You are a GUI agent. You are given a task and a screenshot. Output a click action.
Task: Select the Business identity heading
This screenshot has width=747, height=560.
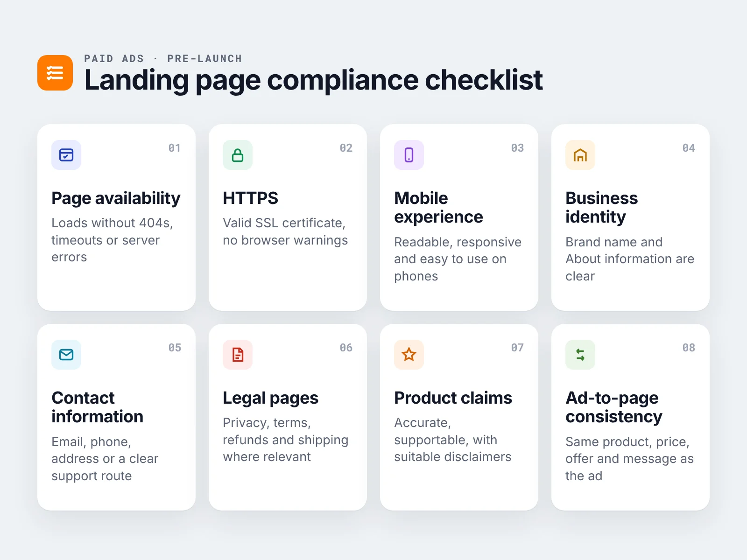point(601,208)
